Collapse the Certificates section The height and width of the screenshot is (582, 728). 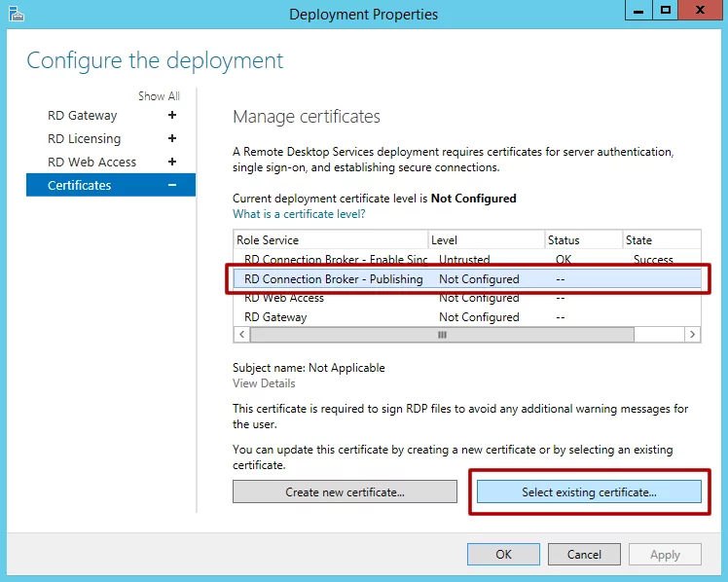(172, 185)
